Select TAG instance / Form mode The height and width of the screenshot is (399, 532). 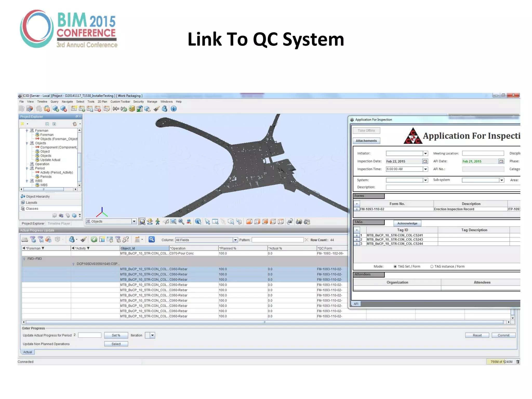432,267
